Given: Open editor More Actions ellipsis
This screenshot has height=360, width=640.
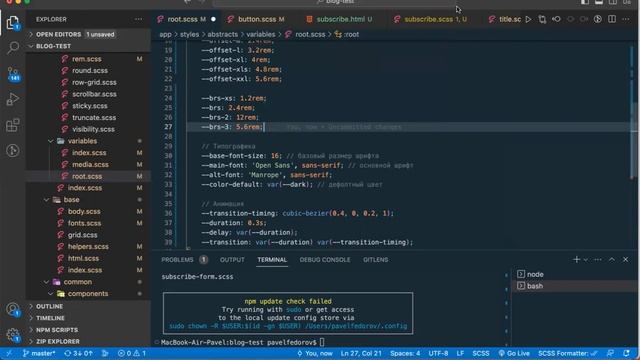Looking at the screenshot, I should [x=626, y=19].
